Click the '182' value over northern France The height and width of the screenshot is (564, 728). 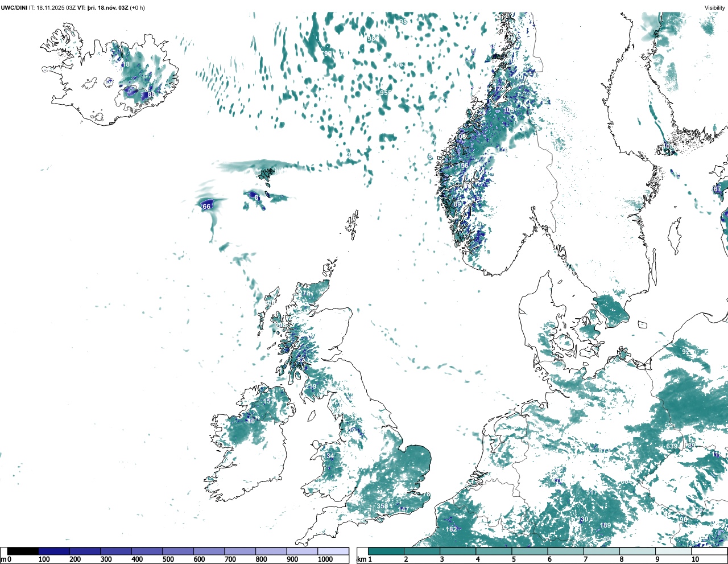pyautogui.click(x=451, y=529)
